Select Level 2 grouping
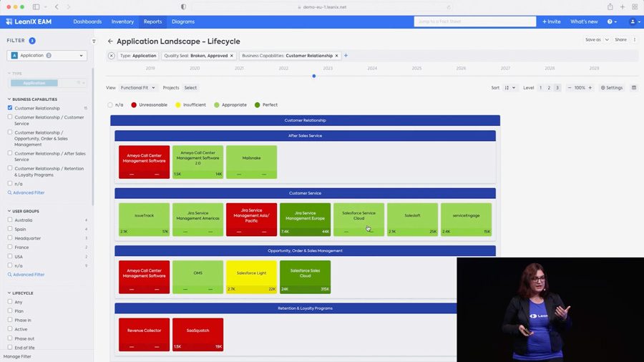 tap(549, 88)
